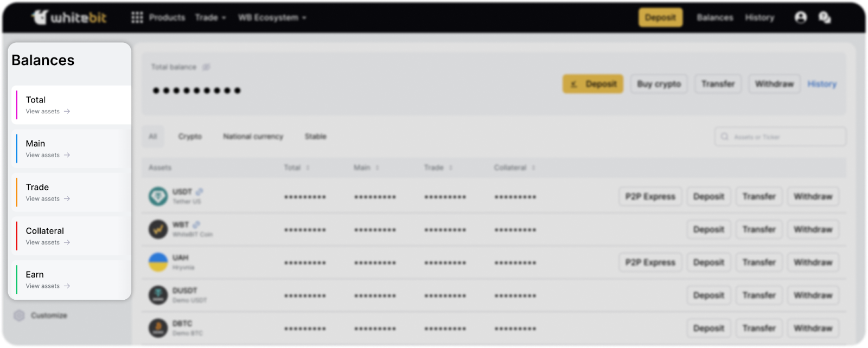Image resolution: width=868 pixels, height=348 pixels.
Task: Toggle total balance visibility eye icon
Action: (x=206, y=67)
